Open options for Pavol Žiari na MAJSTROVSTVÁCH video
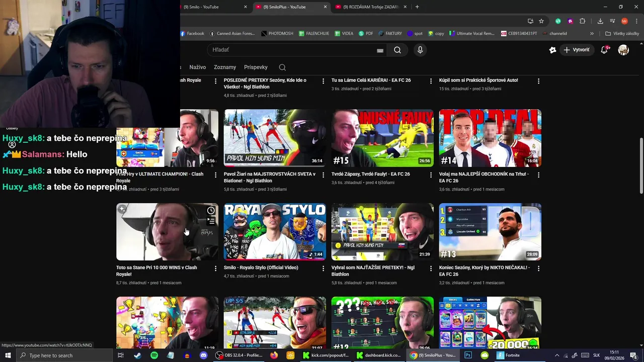Image resolution: width=644 pixels, height=362 pixels. 324,175
